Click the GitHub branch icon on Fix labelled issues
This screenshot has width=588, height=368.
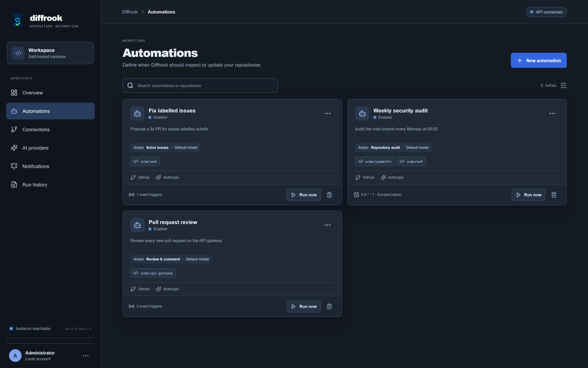[133, 177]
